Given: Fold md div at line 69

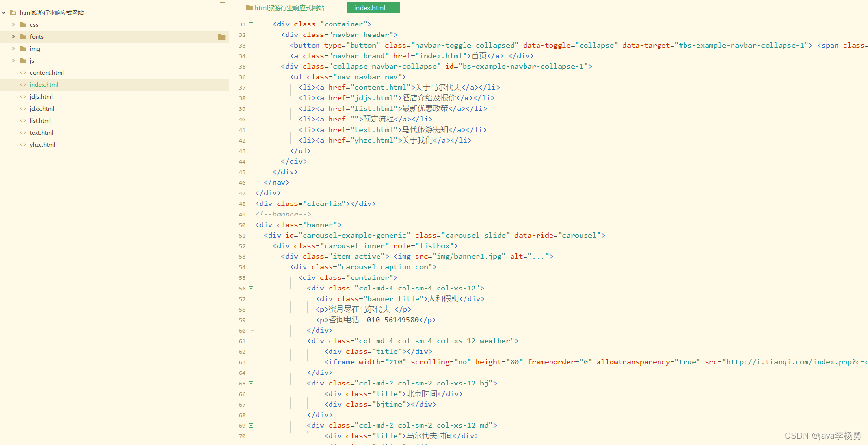Looking at the screenshot, I should coord(251,425).
